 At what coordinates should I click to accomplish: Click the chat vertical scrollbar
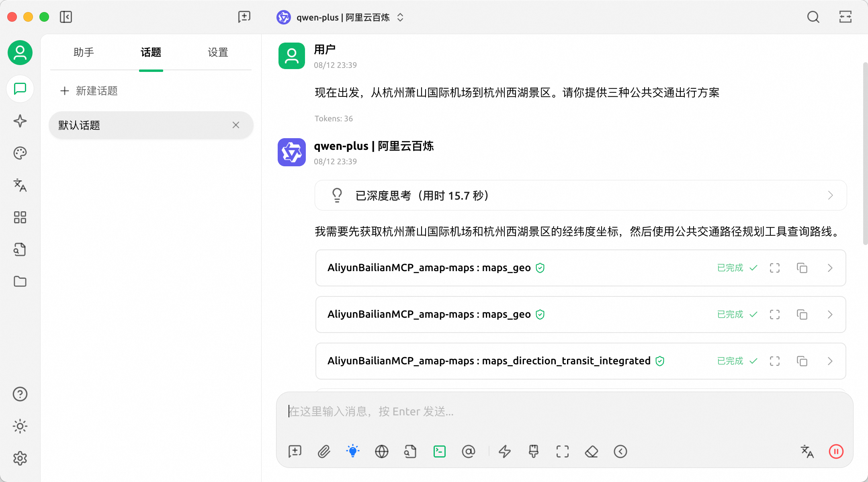pos(865,153)
